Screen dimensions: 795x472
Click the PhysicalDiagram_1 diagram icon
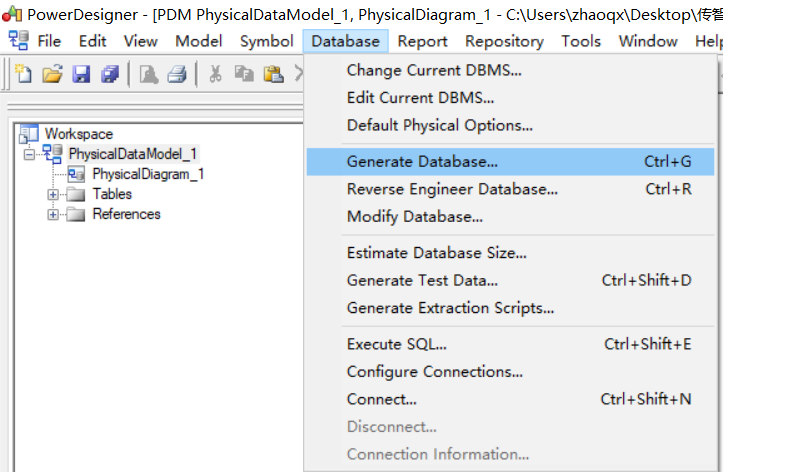point(76,174)
